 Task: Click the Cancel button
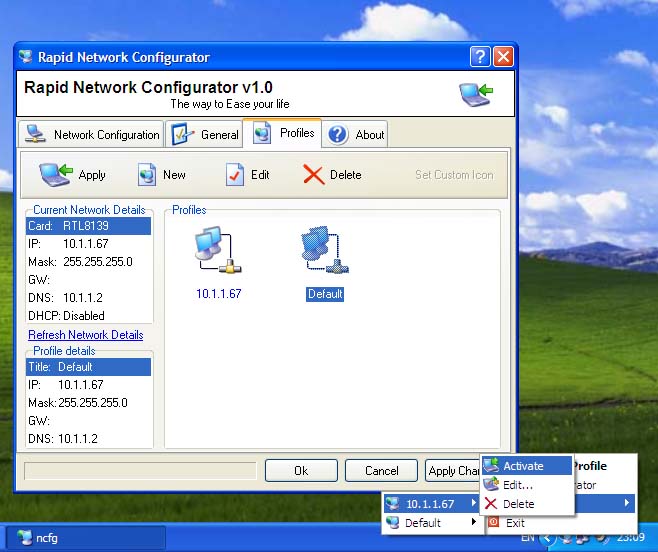click(x=381, y=471)
